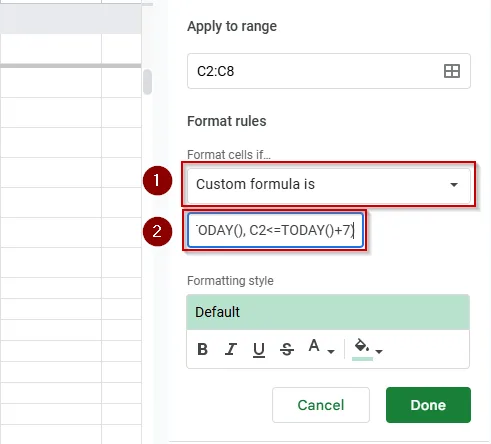The height and width of the screenshot is (444, 491).
Task: Click the spreadsheet vertical scrollbar handle
Action: coord(147,82)
